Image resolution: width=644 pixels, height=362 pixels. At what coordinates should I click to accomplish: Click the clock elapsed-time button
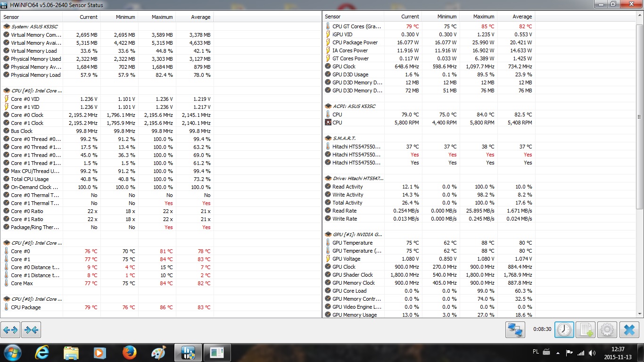click(564, 330)
